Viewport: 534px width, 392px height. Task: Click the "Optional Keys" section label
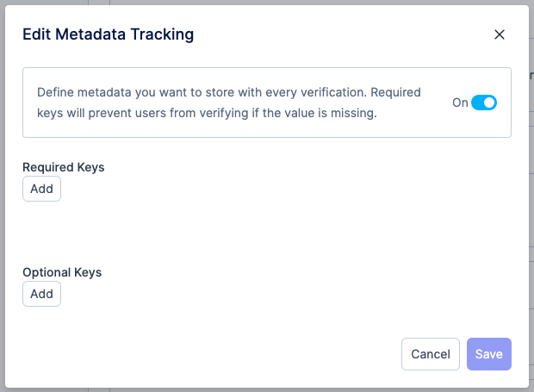point(62,272)
